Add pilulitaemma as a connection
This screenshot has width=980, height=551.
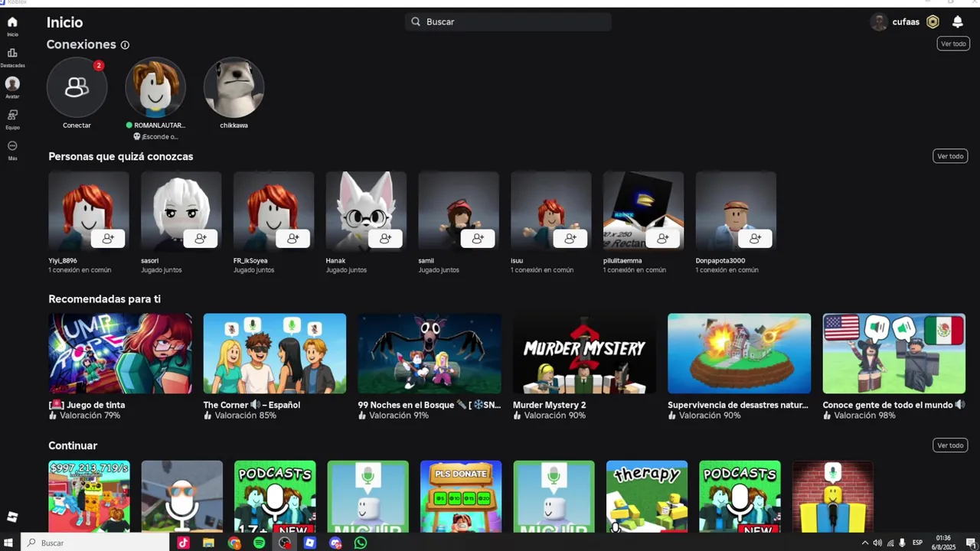click(663, 239)
